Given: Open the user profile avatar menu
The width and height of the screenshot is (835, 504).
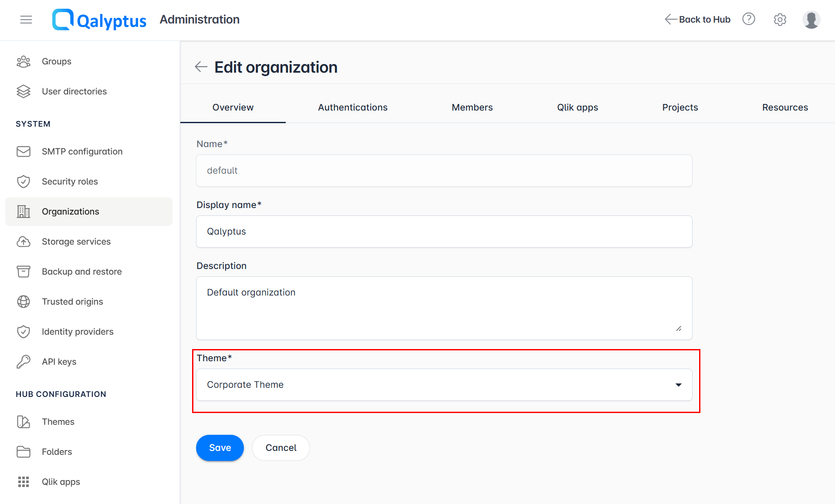Looking at the screenshot, I should 811,20.
